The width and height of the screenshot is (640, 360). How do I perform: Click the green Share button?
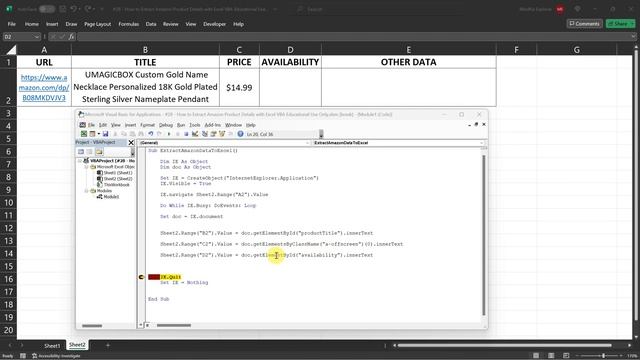[620, 24]
